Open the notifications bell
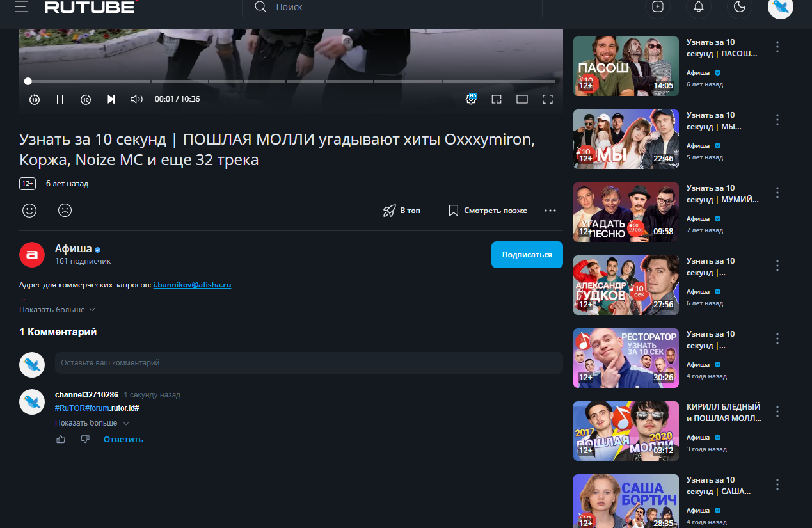This screenshot has height=528, width=812. (699, 6)
